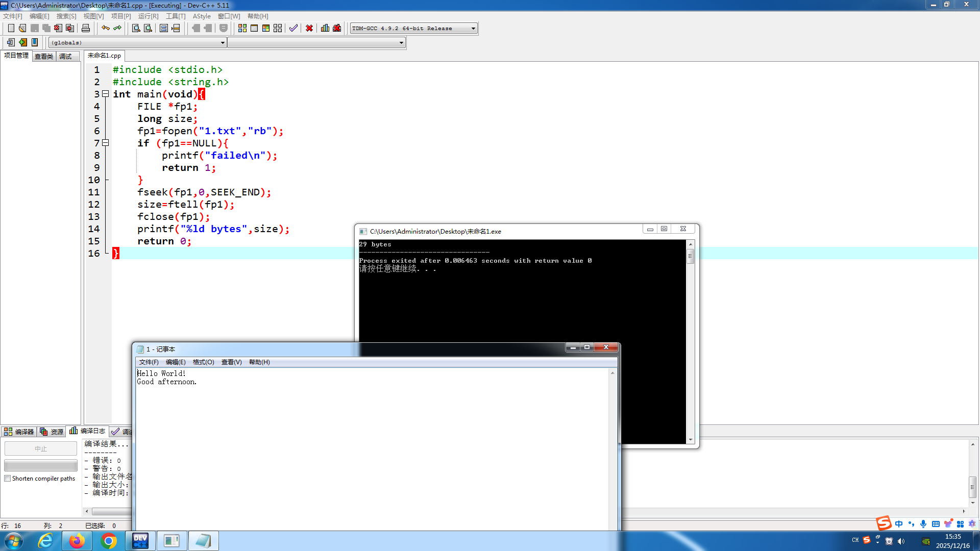Click the Print toolbar icon

[86, 28]
